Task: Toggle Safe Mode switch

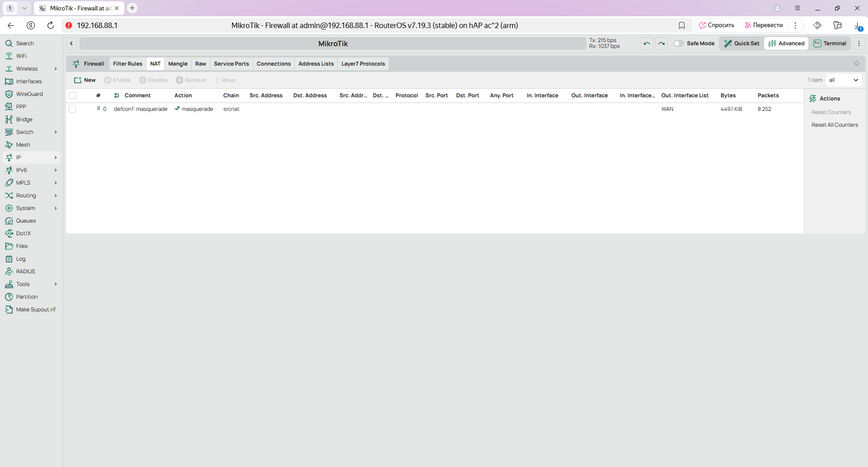Action: 678,43
